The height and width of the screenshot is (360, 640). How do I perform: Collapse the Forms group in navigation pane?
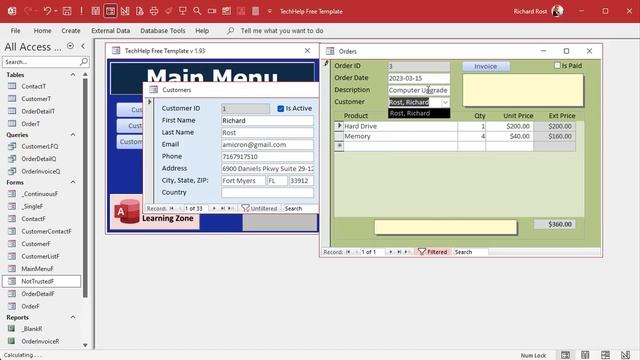coord(73,182)
